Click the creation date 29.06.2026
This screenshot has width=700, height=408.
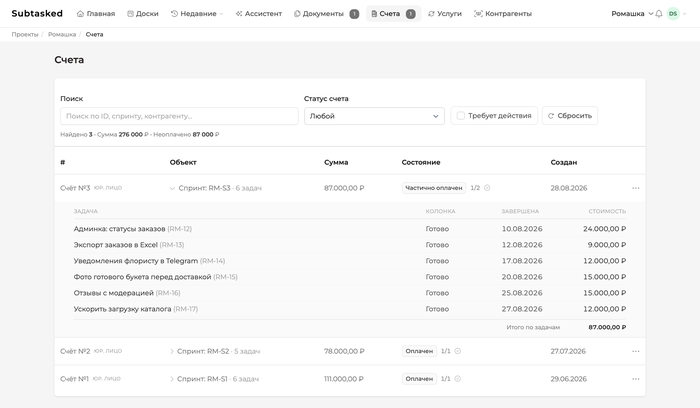pyautogui.click(x=568, y=379)
